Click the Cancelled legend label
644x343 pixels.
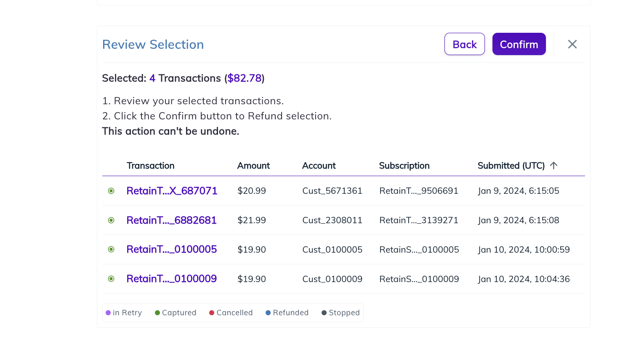234,313
